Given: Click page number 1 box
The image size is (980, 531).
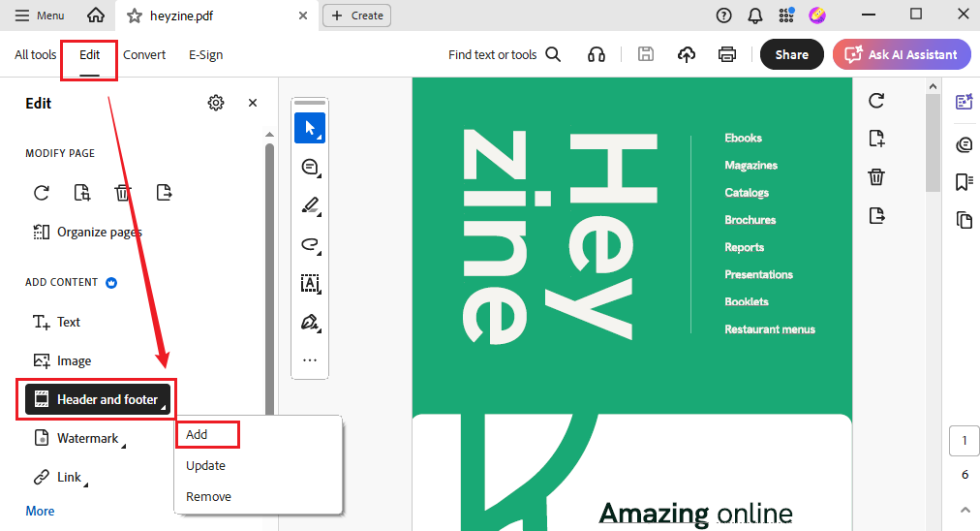Looking at the screenshot, I should click(x=965, y=441).
